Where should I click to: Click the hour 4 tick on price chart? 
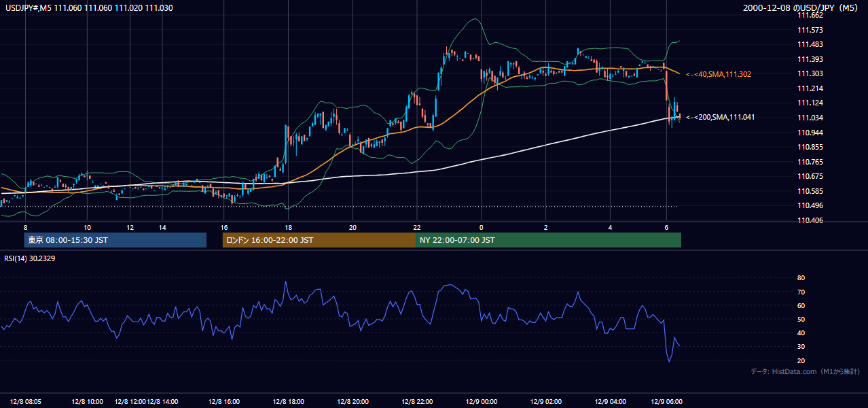click(x=610, y=227)
